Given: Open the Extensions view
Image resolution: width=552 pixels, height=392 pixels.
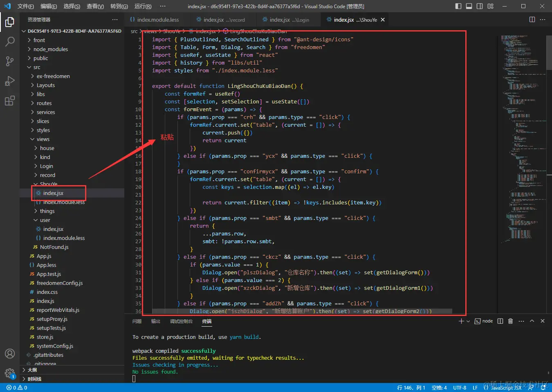Looking at the screenshot, I should pyautogui.click(x=10, y=101).
